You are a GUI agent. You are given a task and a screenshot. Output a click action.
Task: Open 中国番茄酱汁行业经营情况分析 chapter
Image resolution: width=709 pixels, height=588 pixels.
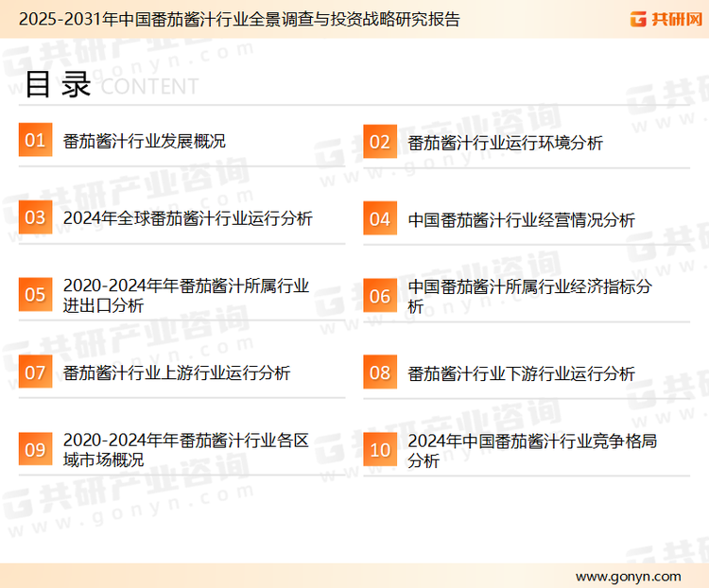point(521,219)
